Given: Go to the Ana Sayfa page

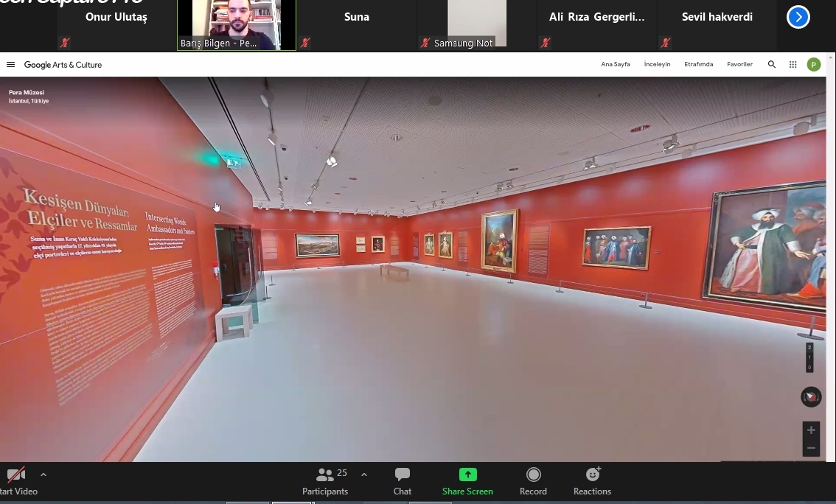Looking at the screenshot, I should coord(616,64).
